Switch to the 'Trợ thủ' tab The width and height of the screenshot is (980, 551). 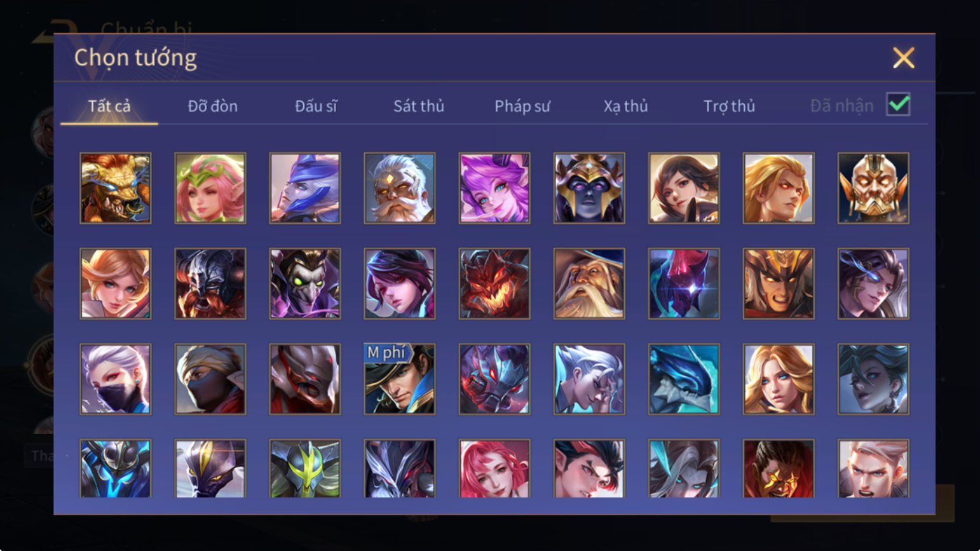pyautogui.click(x=729, y=106)
